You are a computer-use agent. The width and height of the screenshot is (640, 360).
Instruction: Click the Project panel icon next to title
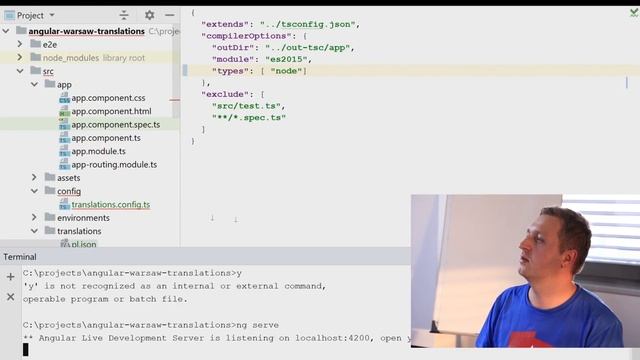click(x=9, y=16)
